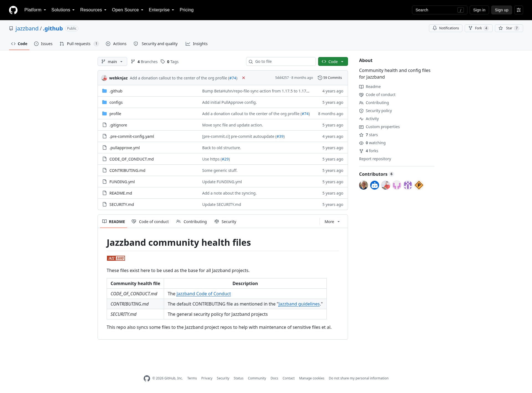This screenshot has width=532, height=393.
Task: Open the first contributor avatar
Action: 364,185
